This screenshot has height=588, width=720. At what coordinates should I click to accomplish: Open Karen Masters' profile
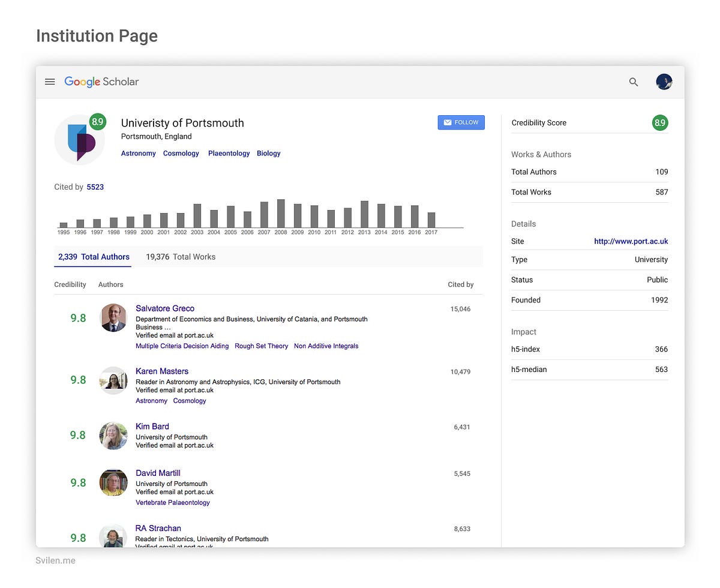[162, 371]
